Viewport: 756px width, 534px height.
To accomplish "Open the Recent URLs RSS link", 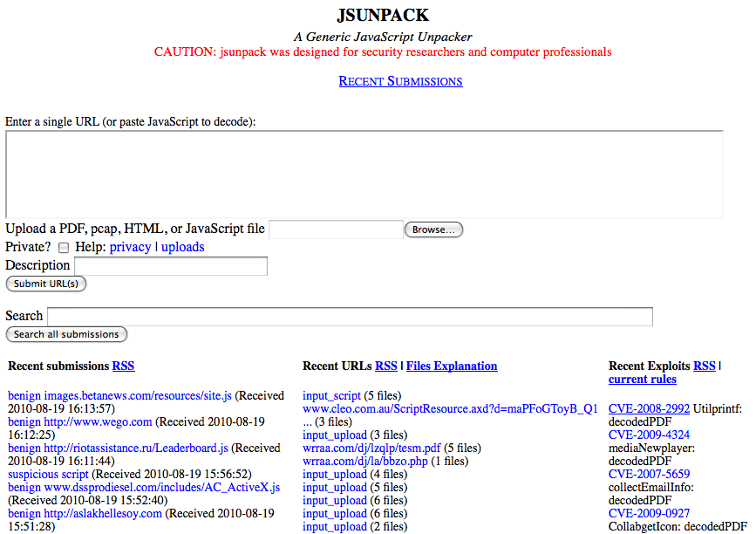I will coord(385,366).
